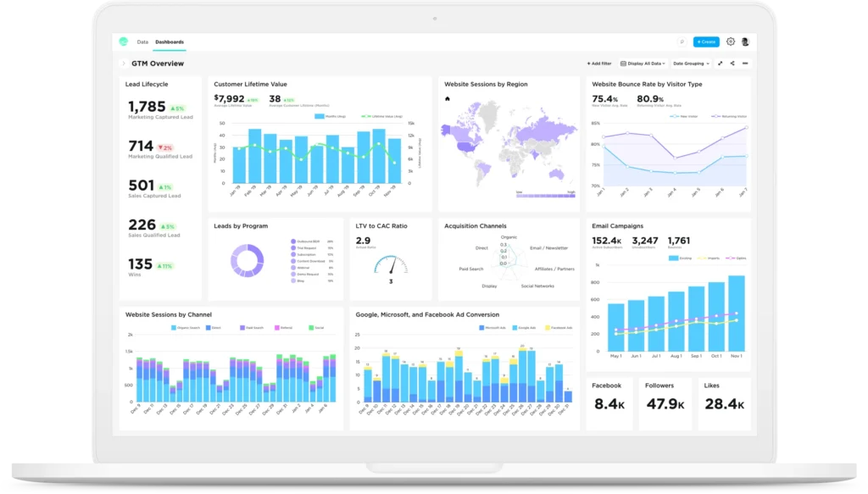Open the Display All Data dropdown
Image resolution: width=868 pixels, height=494 pixels.
[x=643, y=64]
